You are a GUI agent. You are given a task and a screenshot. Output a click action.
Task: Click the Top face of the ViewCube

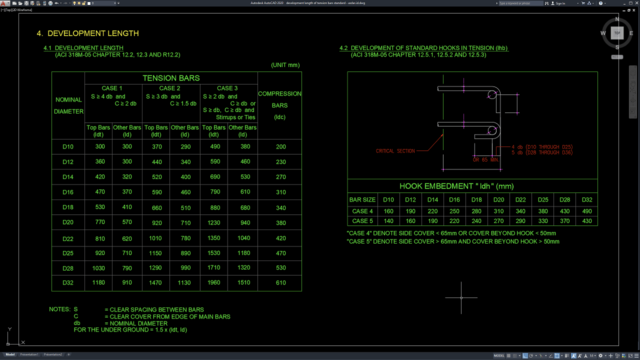tap(617, 33)
